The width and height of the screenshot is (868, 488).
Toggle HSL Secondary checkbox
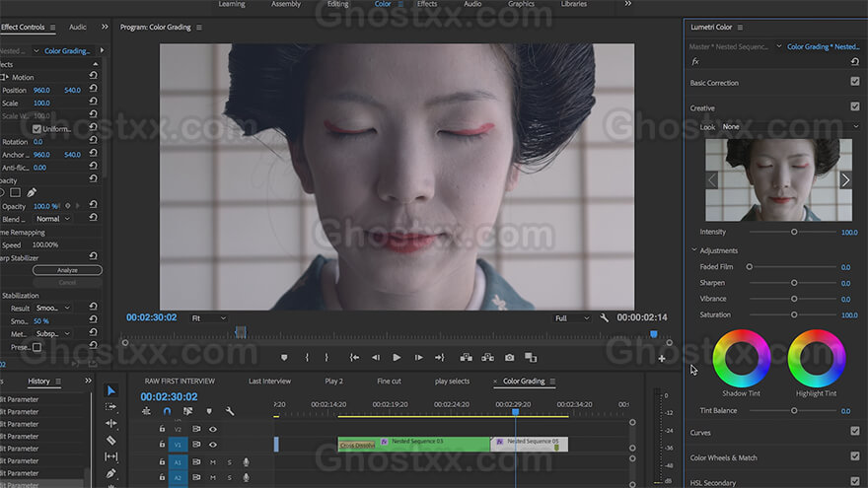855,481
